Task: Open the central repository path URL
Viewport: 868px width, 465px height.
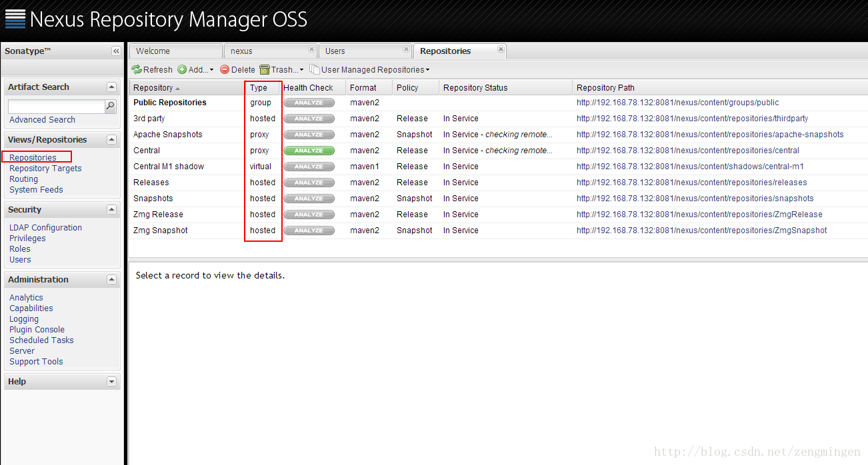Action: click(687, 151)
